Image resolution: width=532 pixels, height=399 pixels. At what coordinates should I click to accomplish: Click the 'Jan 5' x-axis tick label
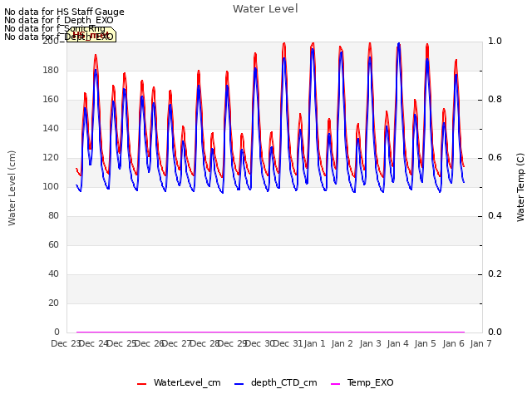(425, 343)
